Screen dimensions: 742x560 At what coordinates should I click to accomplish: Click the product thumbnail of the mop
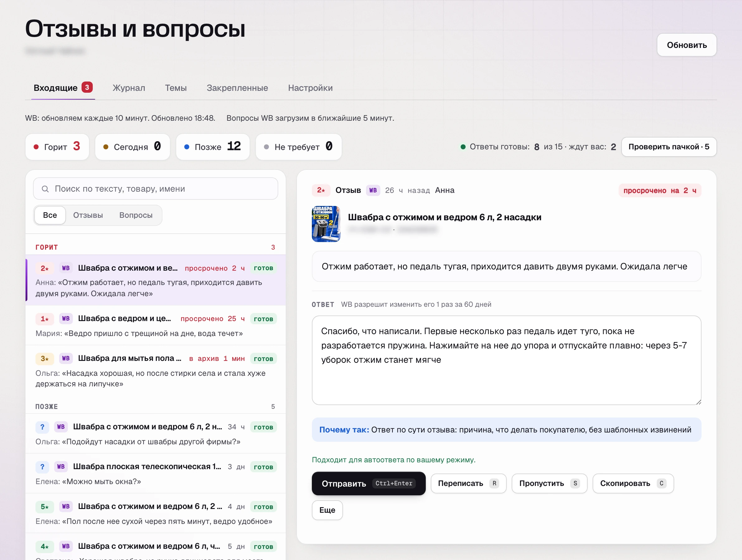326,224
